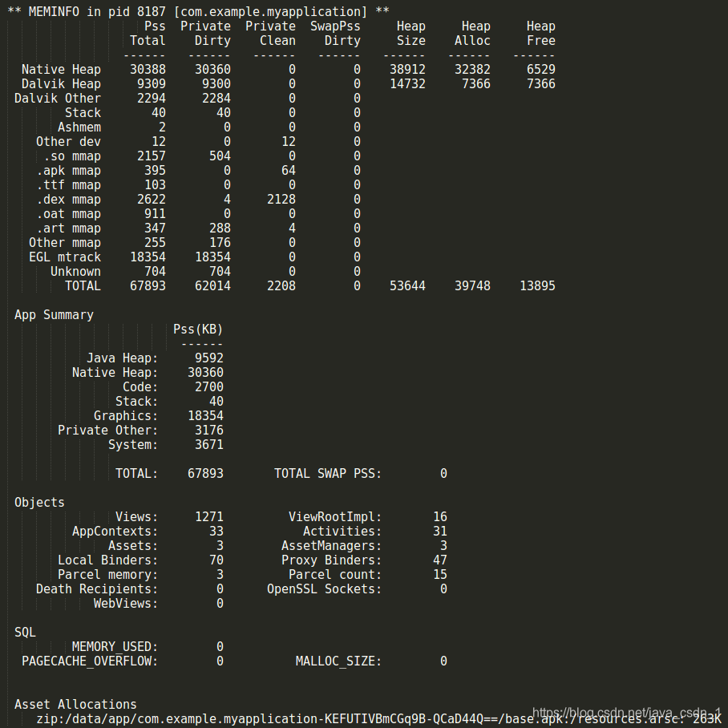Select the '.ttf mmap' row label
Image resolution: width=728 pixels, height=728 pixels.
(x=68, y=184)
